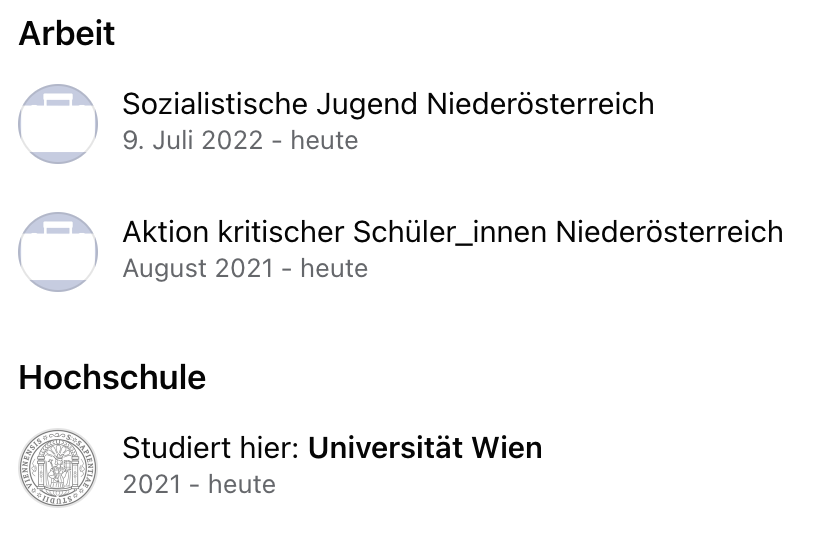Open Sozialistische Jugend Niederösterreich work entry
The image size is (816, 538).
388,104
